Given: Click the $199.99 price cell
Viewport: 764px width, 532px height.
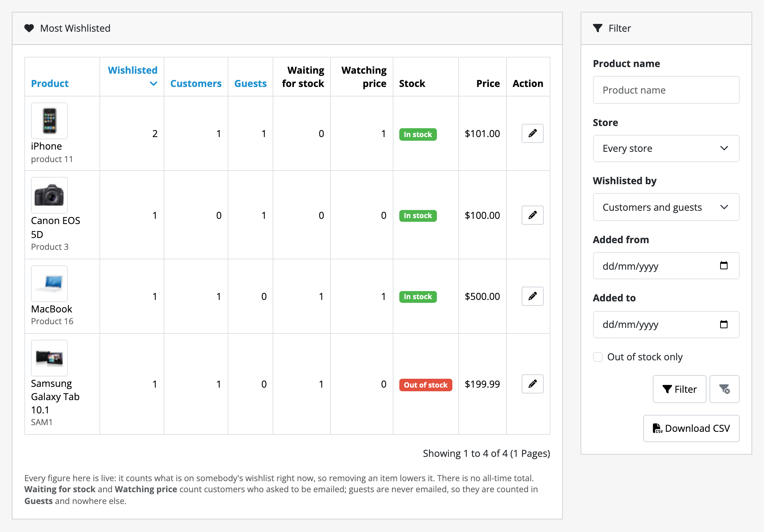Looking at the screenshot, I should pyautogui.click(x=482, y=384).
